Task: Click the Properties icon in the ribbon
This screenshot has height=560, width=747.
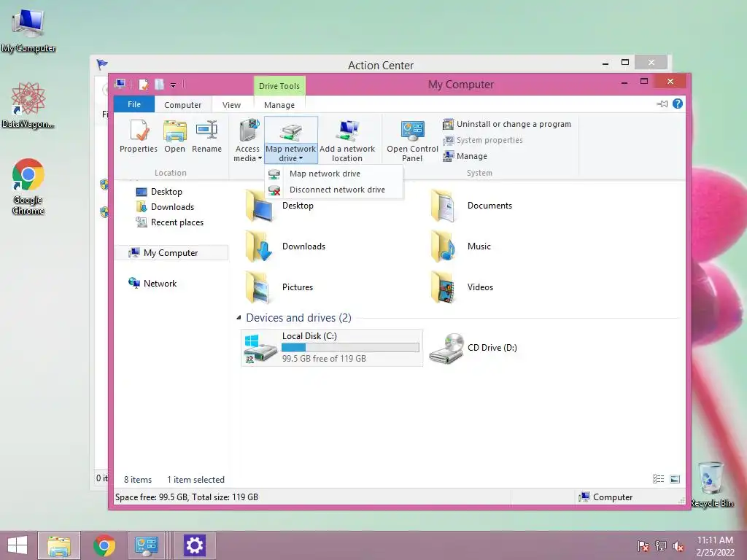Action: click(138, 136)
